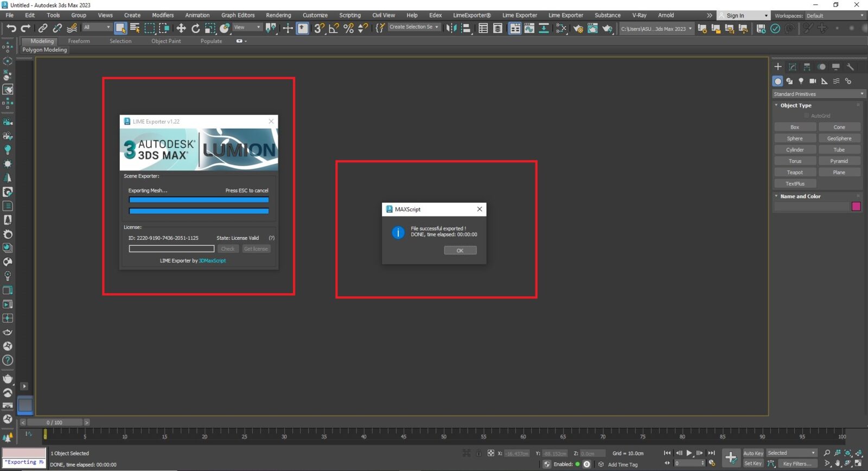Select the Cameras category icon
Image resolution: width=868 pixels, height=471 pixels.
(813, 81)
